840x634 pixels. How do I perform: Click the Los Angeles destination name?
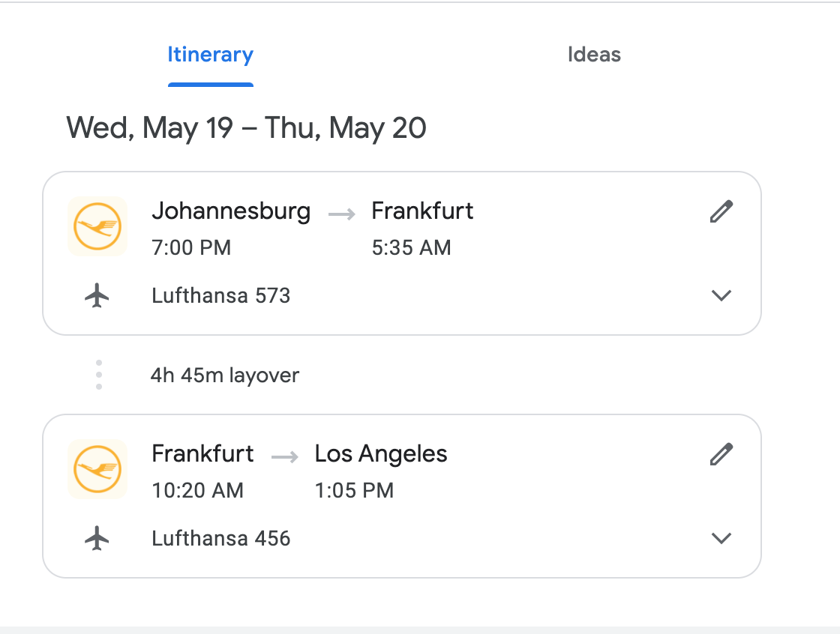pyautogui.click(x=381, y=453)
